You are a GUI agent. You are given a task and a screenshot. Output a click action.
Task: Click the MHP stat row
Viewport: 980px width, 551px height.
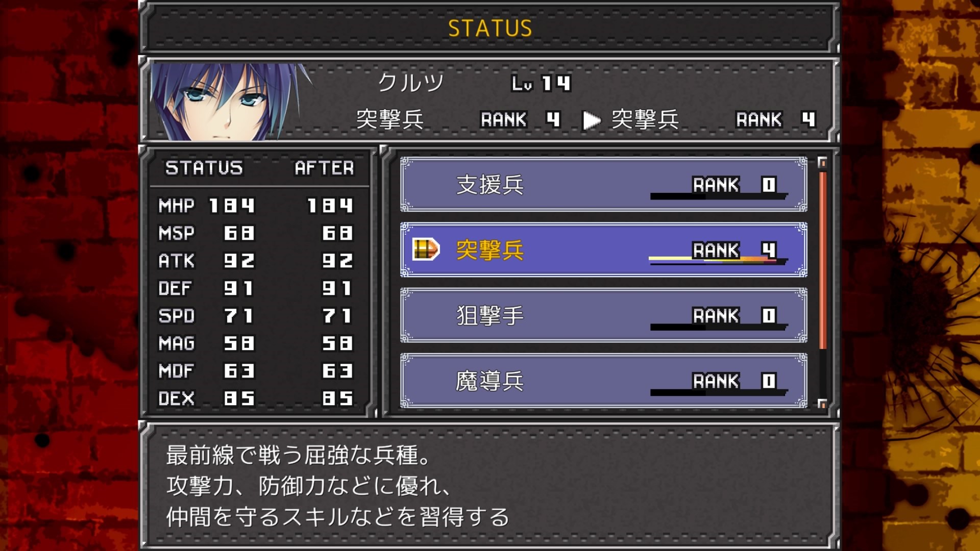[256, 206]
